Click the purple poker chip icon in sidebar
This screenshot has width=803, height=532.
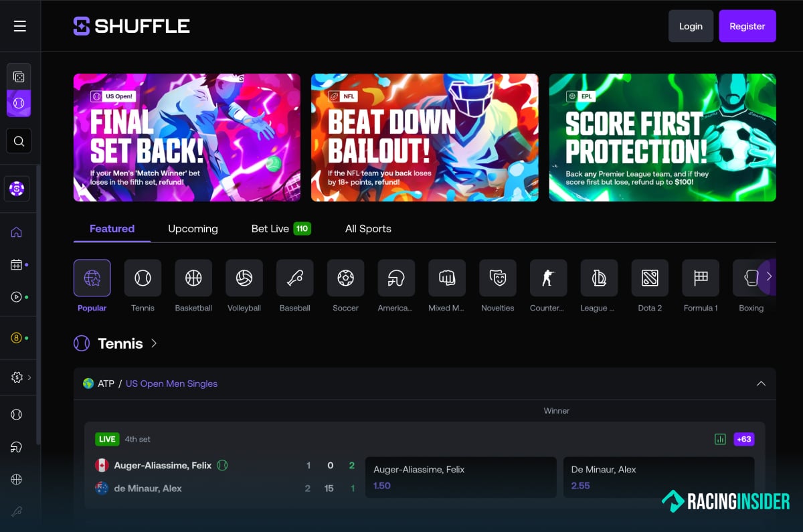click(x=17, y=189)
